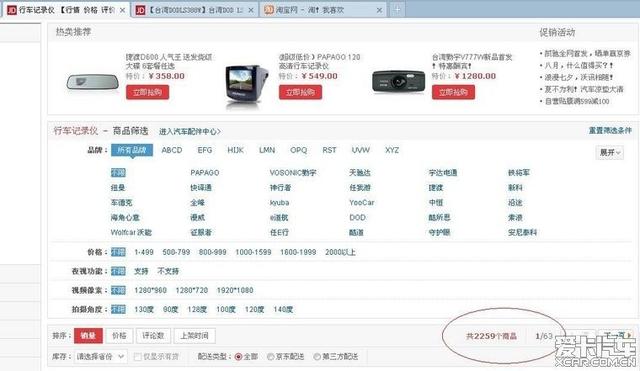Viewport: 640px width, 371px height.
Task: Select the UVW brand letter tab
Action: pos(361,150)
